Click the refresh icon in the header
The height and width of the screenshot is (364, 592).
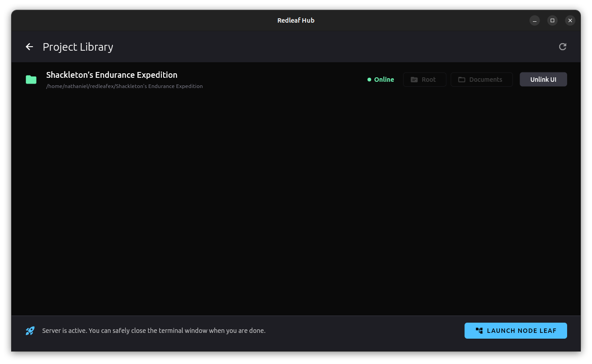coord(562,47)
